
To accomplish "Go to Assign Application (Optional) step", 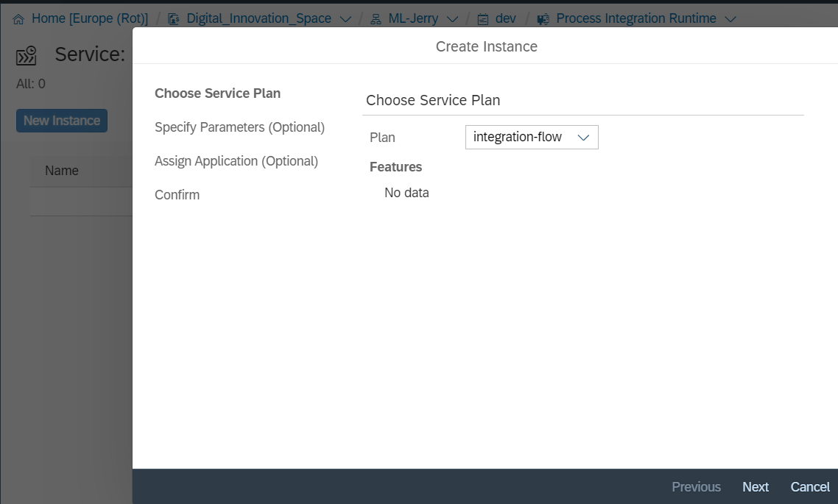I will coord(236,161).
